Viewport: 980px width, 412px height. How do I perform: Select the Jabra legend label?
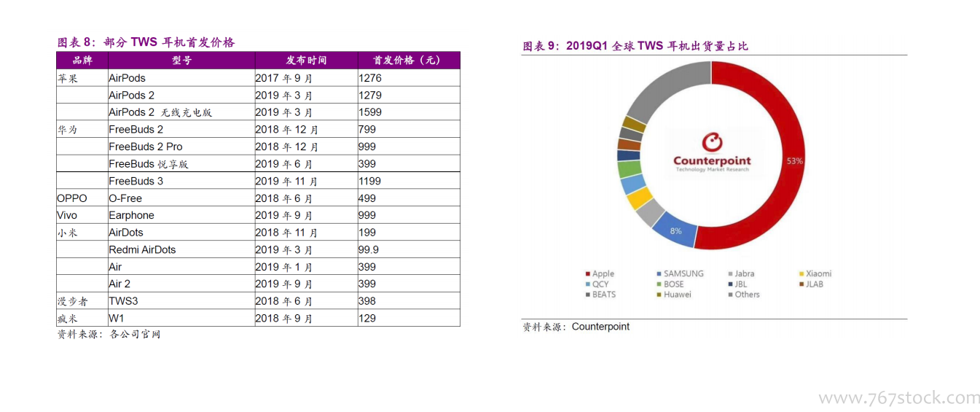point(744,274)
